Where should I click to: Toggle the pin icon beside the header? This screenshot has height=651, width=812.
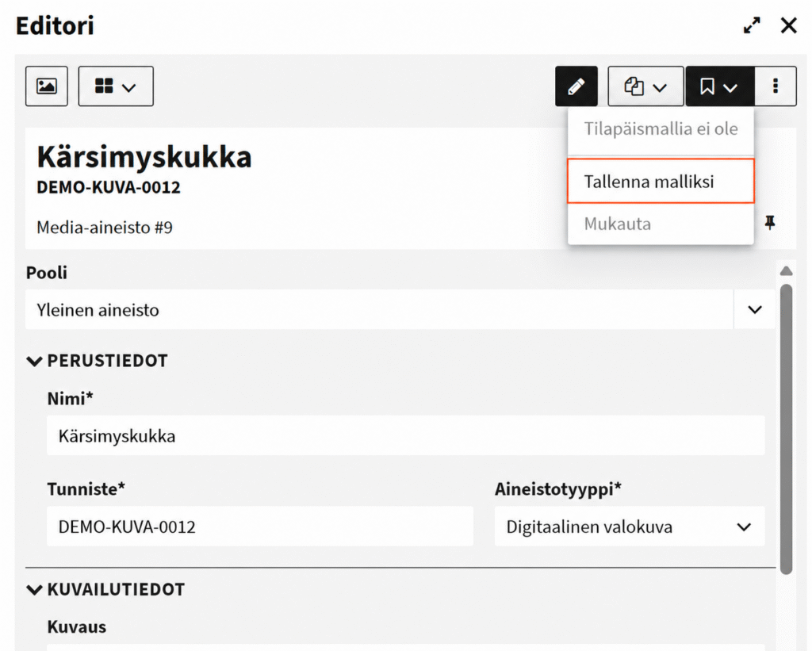770,223
